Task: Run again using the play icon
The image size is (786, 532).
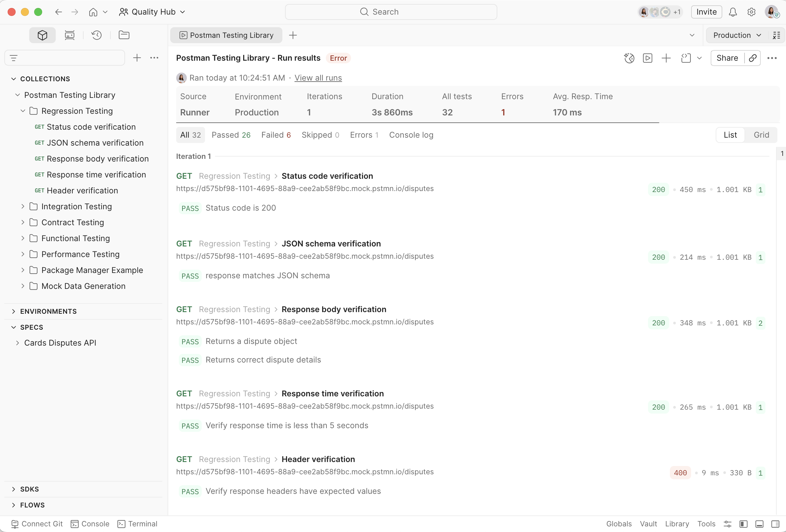Action: point(647,58)
